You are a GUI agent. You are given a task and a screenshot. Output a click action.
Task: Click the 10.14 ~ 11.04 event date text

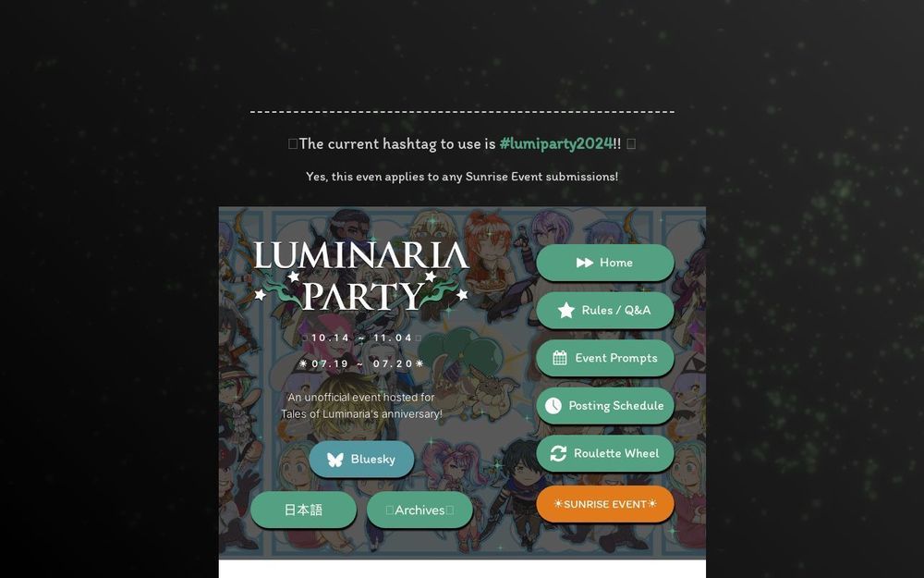(362, 338)
